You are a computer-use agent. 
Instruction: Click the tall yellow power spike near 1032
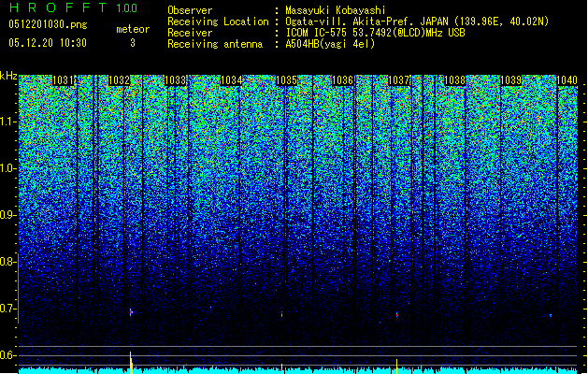(131, 363)
